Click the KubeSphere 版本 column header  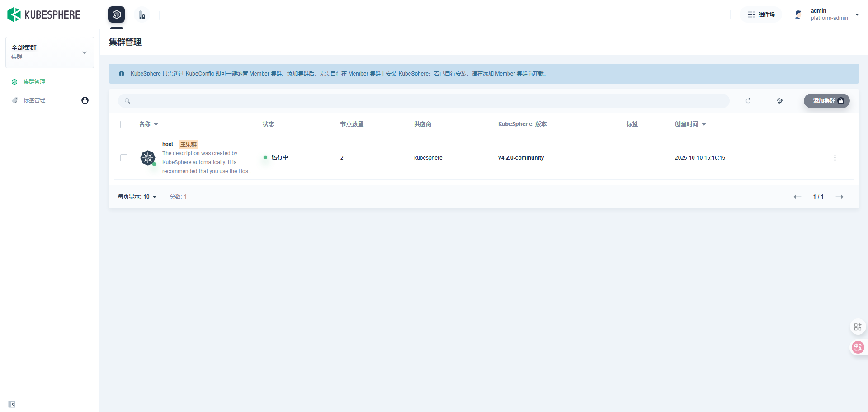pyautogui.click(x=523, y=124)
